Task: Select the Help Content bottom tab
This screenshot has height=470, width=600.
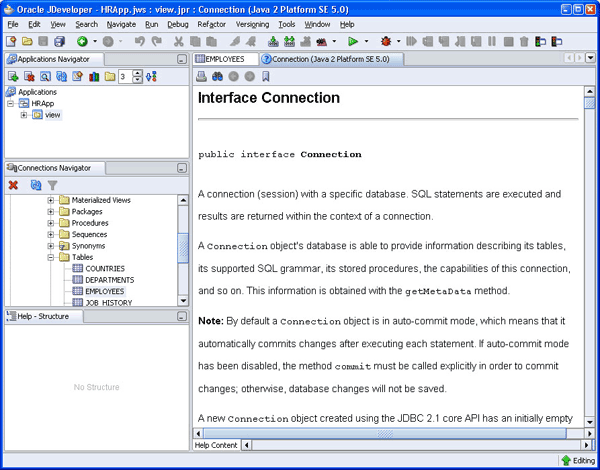Action: pos(216,445)
